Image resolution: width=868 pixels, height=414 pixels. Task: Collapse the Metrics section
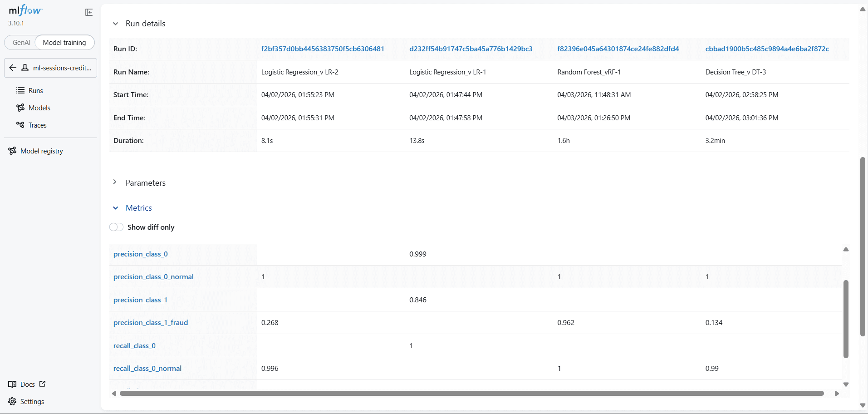115,208
